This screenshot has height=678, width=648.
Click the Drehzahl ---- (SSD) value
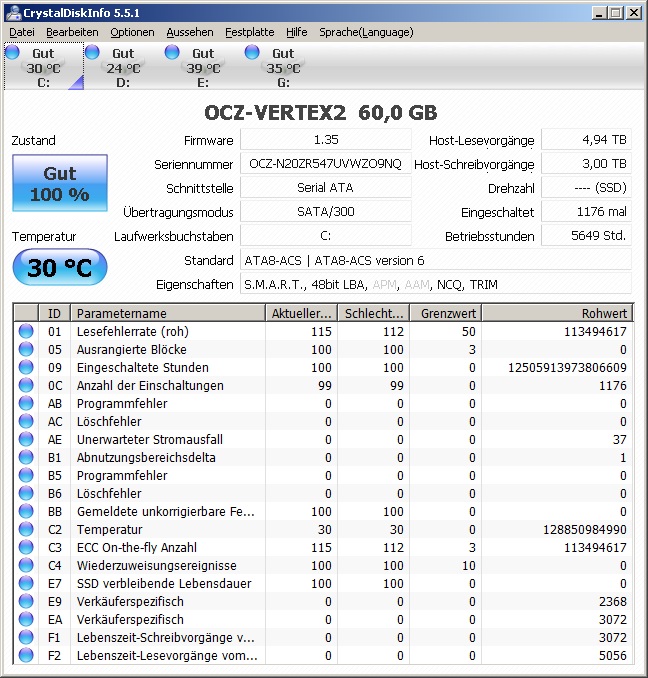(x=587, y=188)
